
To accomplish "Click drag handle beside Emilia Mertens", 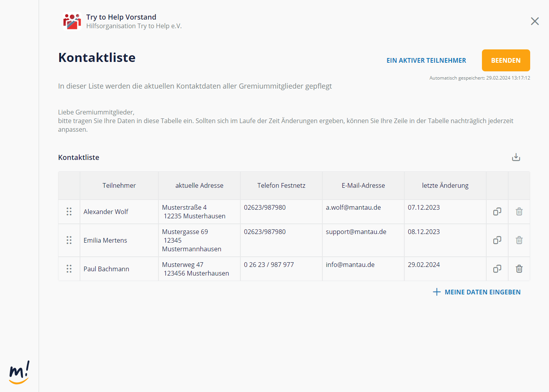I will (x=69, y=240).
